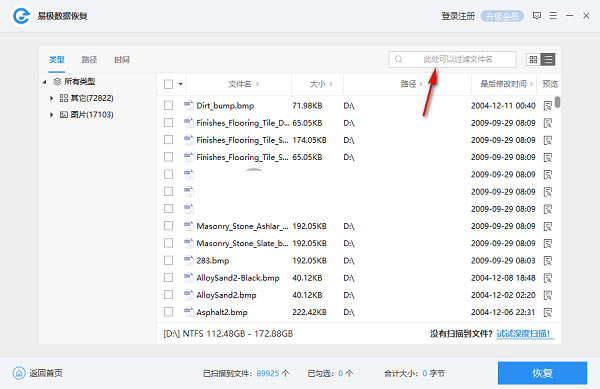Viewport: 600px width, 389px height.
Task: Click the 其它 category grid icon
Action: click(64, 98)
